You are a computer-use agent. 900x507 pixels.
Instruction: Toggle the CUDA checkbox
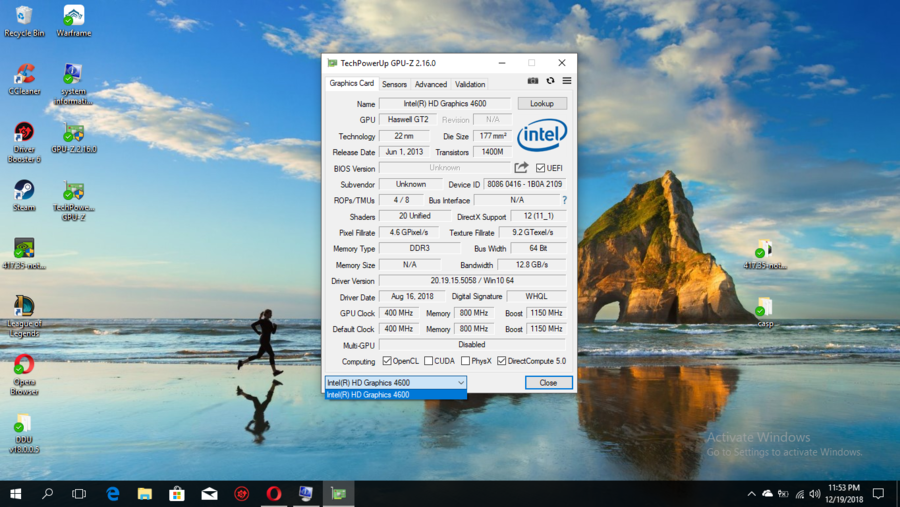[x=428, y=361]
